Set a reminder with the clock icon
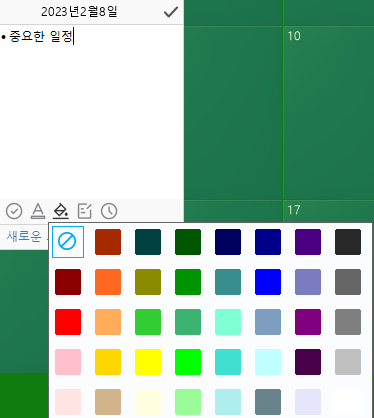 coord(109,211)
